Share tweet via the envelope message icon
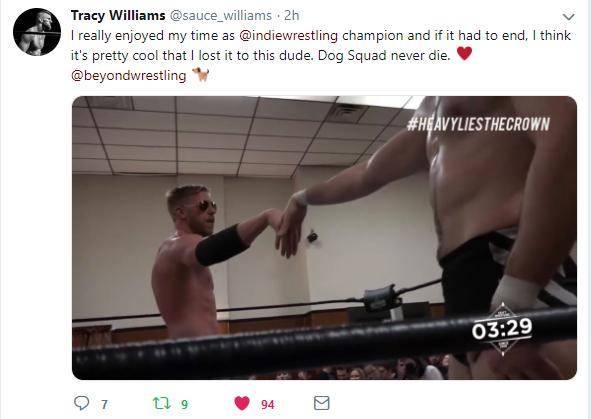 [x=322, y=403]
